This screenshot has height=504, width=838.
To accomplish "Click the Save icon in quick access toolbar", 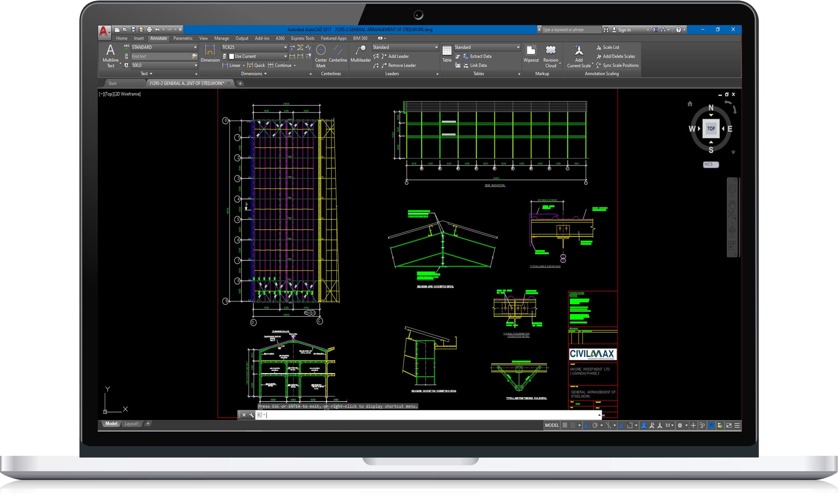I will [133, 30].
